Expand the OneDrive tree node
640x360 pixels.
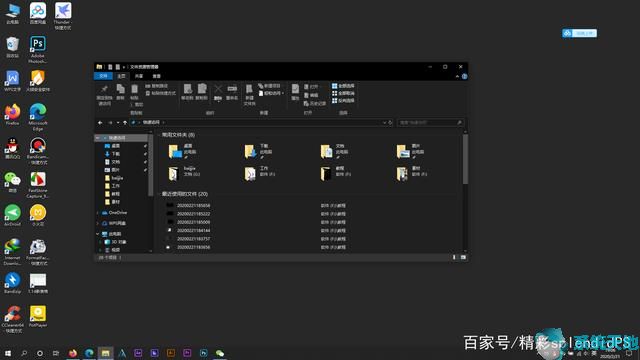coord(98,213)
